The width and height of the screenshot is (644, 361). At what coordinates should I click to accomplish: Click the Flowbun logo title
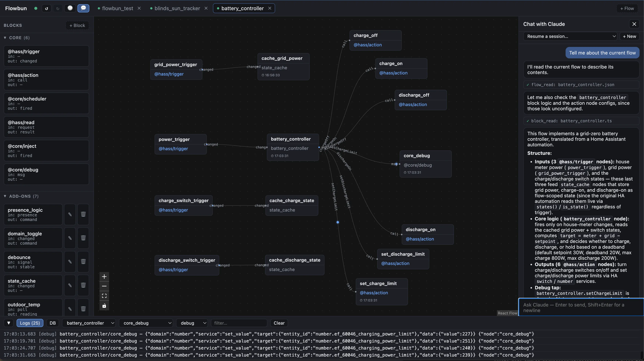point(16,8)
